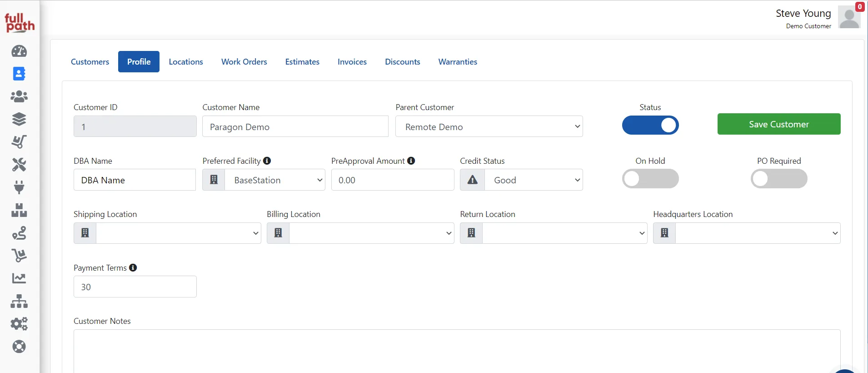
Task: Click the Save Customer button
Action: coord(779,124)
